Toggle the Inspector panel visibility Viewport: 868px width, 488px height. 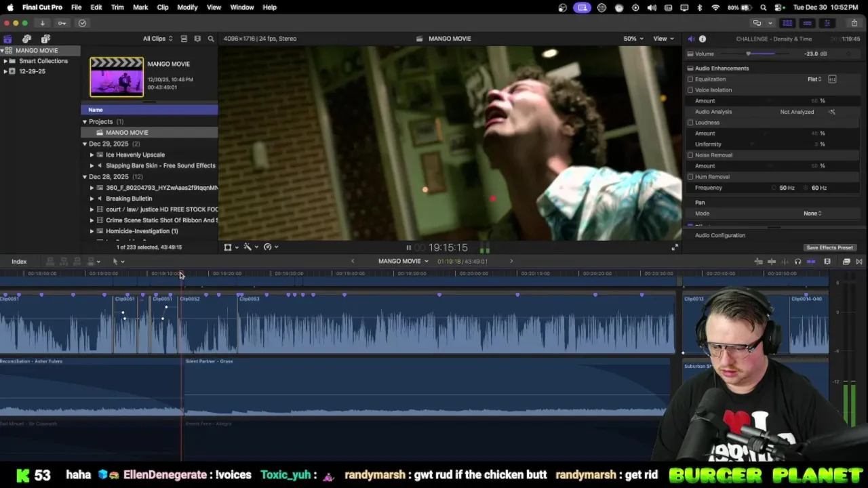coord(827,23)
